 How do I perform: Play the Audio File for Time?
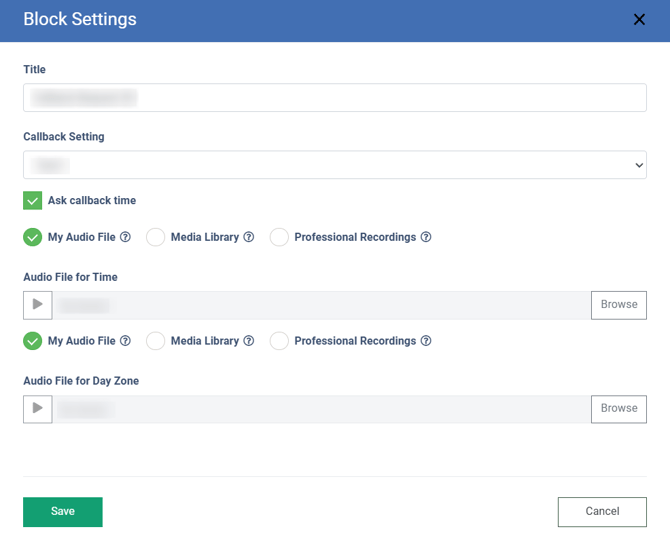(38, 305)
